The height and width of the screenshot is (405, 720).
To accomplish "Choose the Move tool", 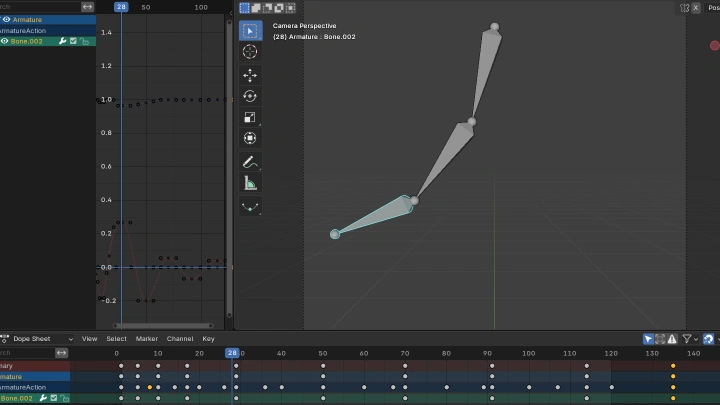I will pyautogui.click(x=250, y=75).
